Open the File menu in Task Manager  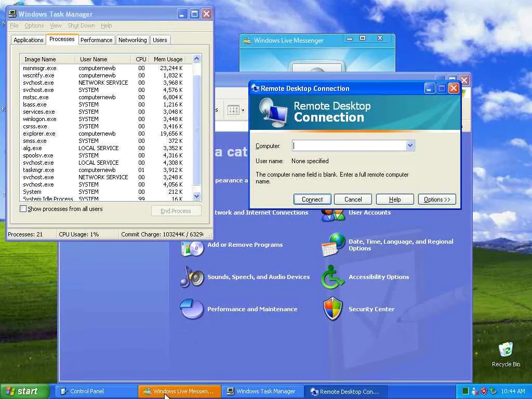pyautogui.click(x=14, y=26)
